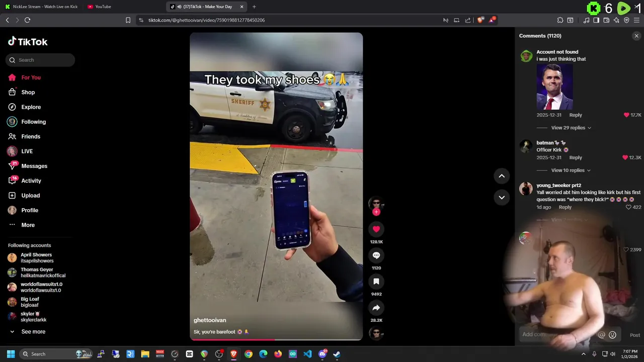Open File Explorer from the taskbar
Image resolution: width=644 pixels, height=362 pixels.
[x=145, y=354]
